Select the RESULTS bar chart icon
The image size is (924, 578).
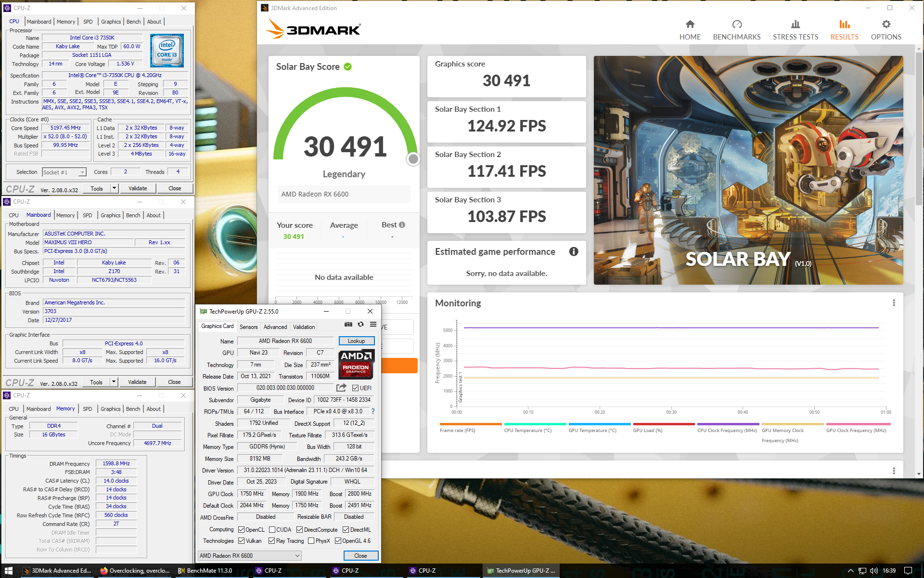click(x=844, y=25)
